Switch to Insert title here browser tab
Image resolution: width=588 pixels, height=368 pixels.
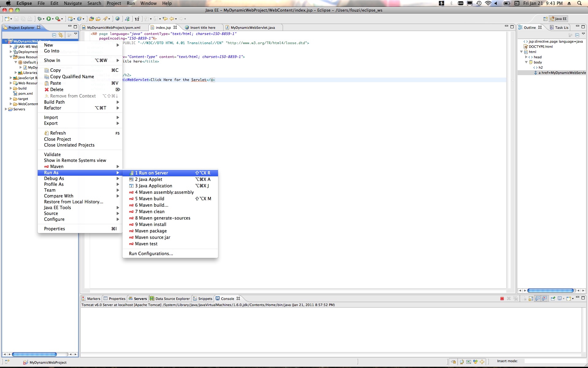[x=200, y=28]
